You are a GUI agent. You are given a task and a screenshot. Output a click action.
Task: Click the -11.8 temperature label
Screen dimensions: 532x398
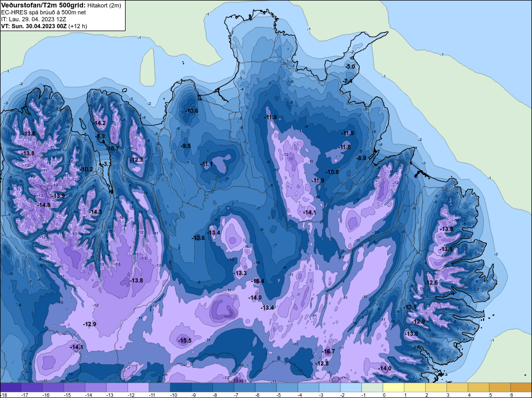[x=345, y=147]
